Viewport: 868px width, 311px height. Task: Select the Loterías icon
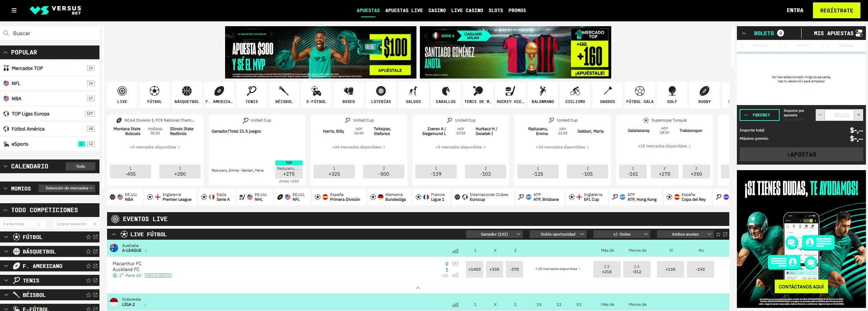(x=381, y=95)
